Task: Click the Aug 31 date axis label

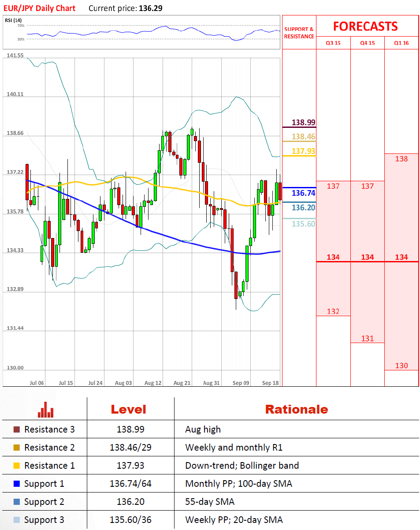Action: pos(212,383)
